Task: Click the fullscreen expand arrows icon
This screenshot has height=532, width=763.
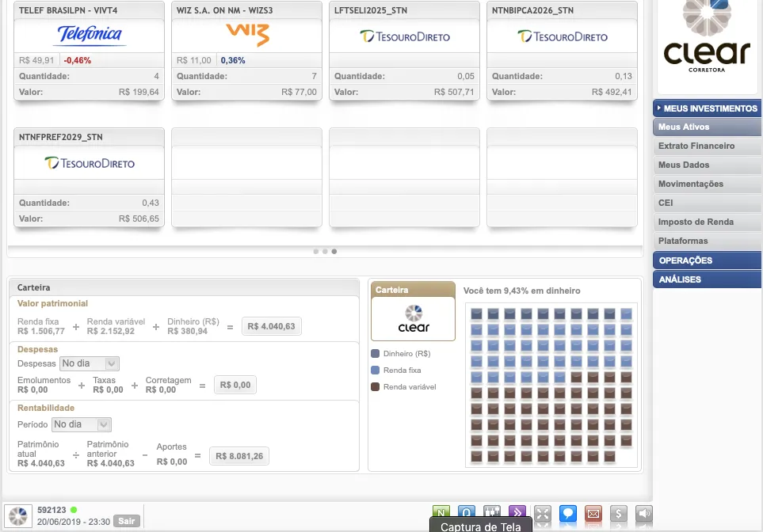Action: point(543,514)
